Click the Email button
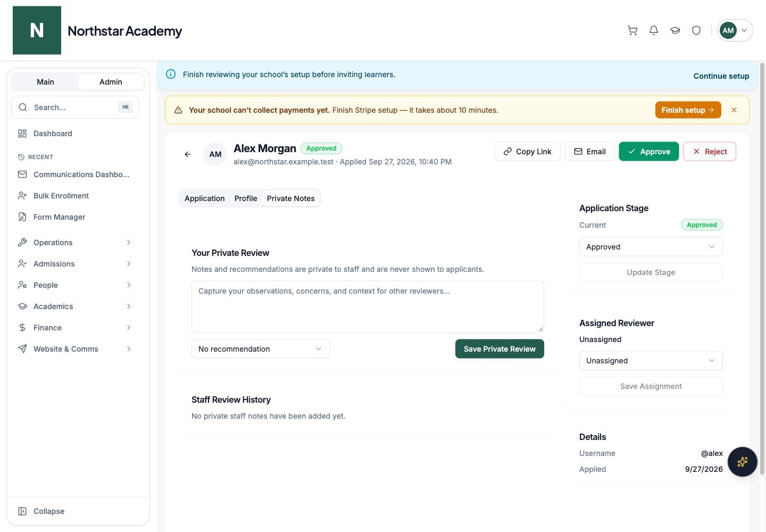 [x=589, y=152]
